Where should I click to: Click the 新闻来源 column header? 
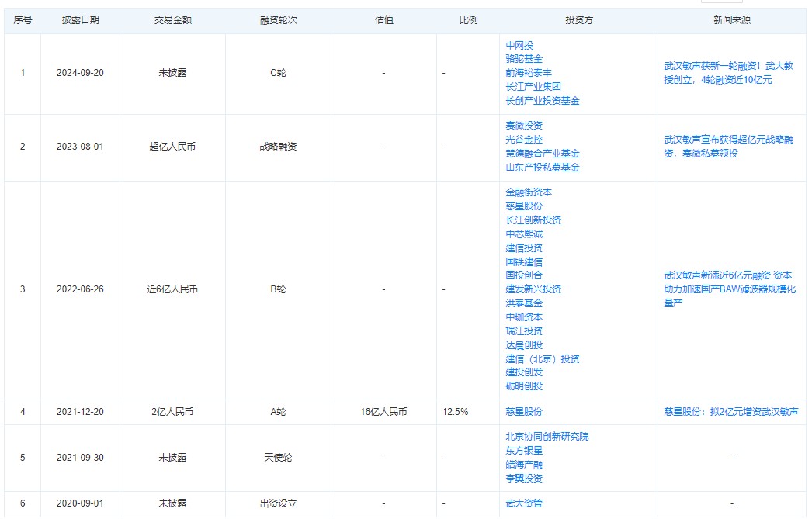pos(732,20)
